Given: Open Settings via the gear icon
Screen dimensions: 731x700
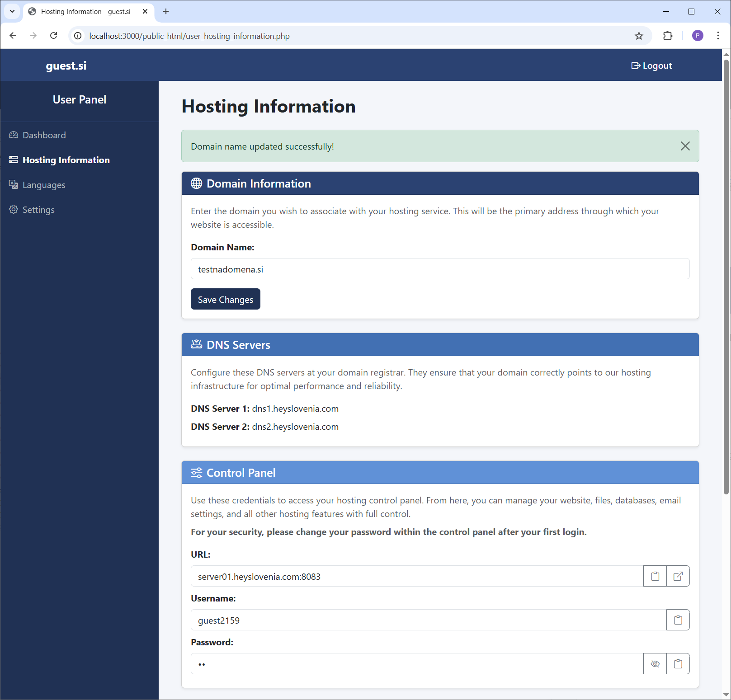Looking at the screenshot, I should (14, 209).
